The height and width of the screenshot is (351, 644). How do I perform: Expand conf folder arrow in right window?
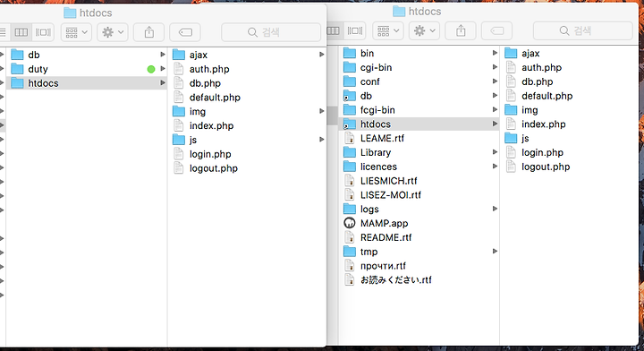pyautogui.click(x=495, y=81)
